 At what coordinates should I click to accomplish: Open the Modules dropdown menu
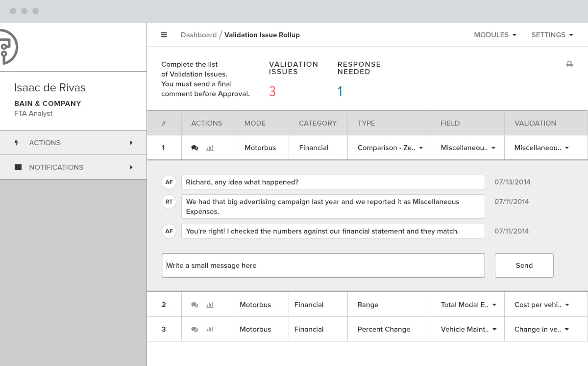click(495, 35)
